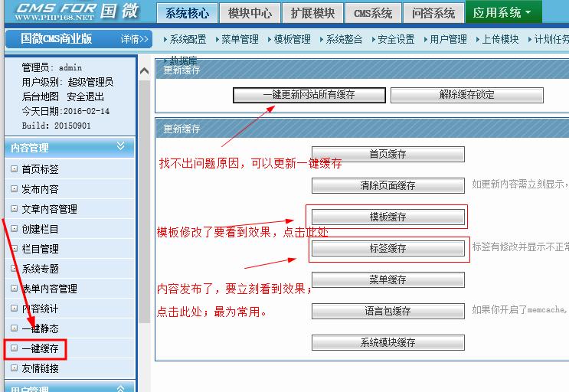Viewport: 569px width, 392px height.
Task: Click the sidebar scrollbar up arrow
Action: coord(145,71)
